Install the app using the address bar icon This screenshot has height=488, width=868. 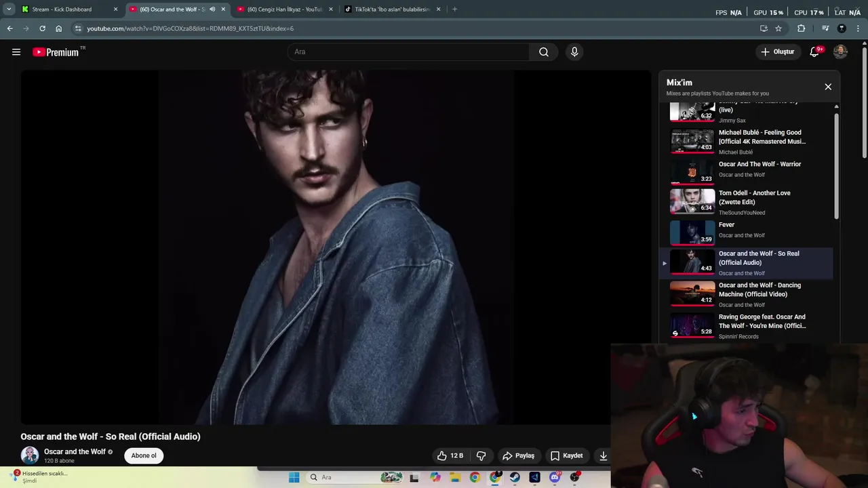[x=764, y=28]
